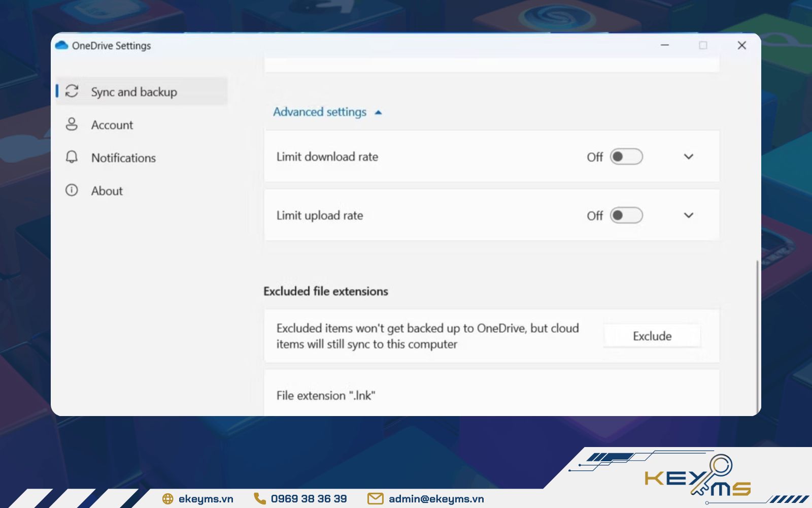Image resolution: width=812 pixels, height=508 pixels.
Task: Click the bell icon next to Notifications
Action: (x=72, y=157)
